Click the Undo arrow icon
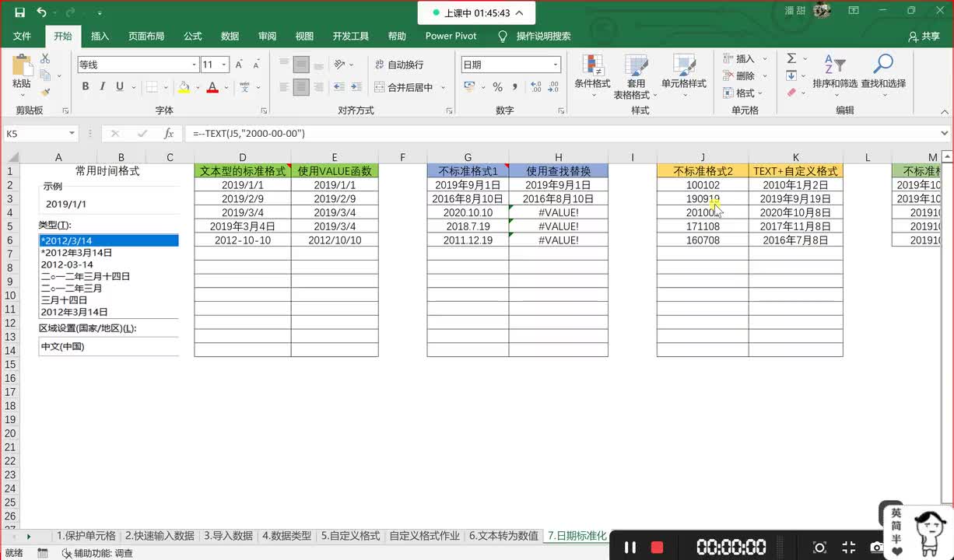This screenshot has width=954, height=560. pyautogui.click(x=41, y=12)
